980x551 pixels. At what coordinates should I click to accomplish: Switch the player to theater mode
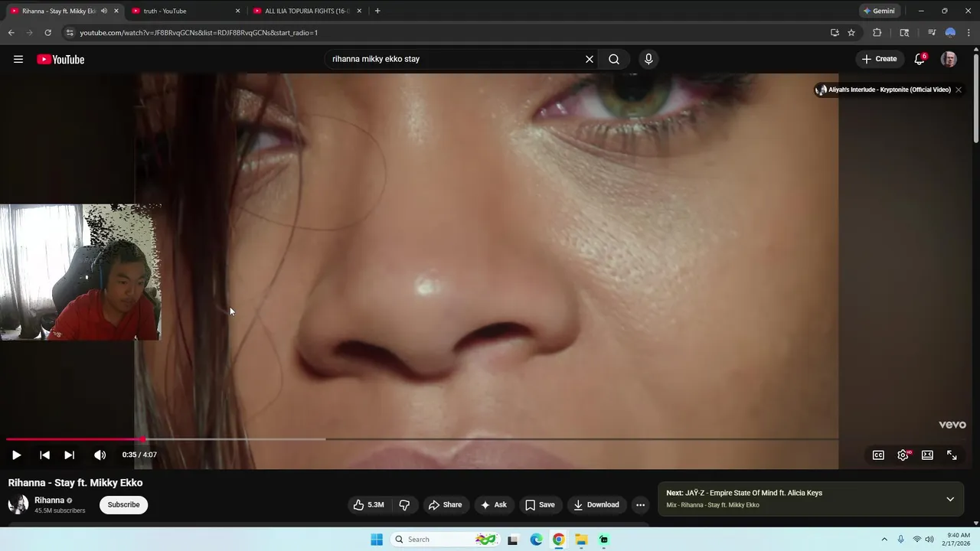click(x=927, y=455)
